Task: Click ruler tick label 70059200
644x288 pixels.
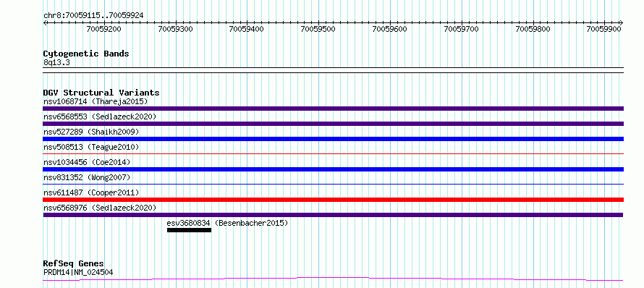Action: point(104,29)
